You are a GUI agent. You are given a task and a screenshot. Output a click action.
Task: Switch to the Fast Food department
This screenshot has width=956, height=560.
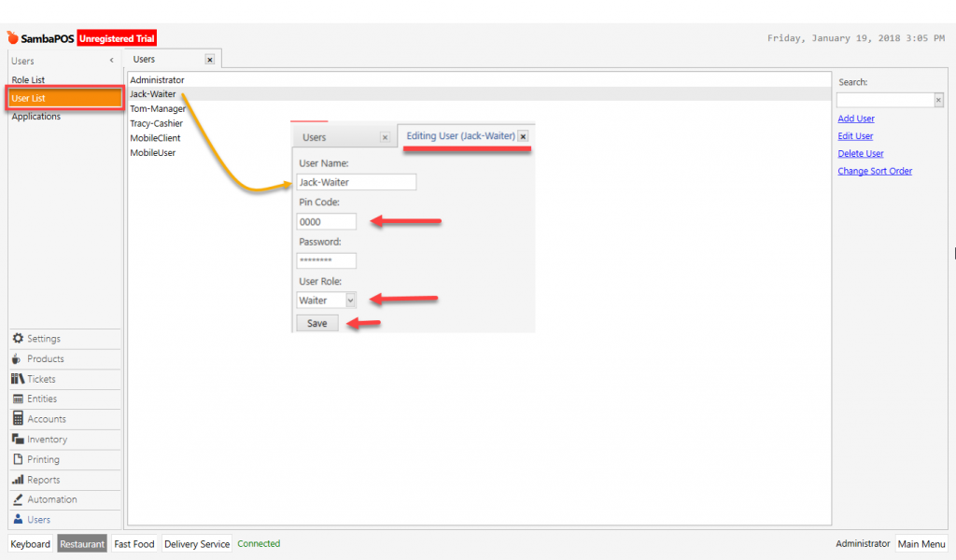(x=134, y=544)
